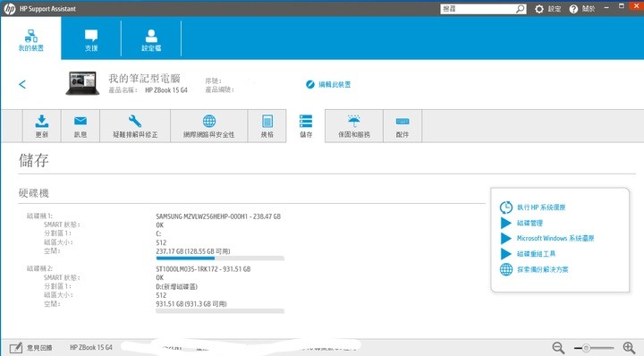Viewport: 644px width, 356px height.
Task: Zoom out with the minus magnifier
Action: click(x=558, y=348)
